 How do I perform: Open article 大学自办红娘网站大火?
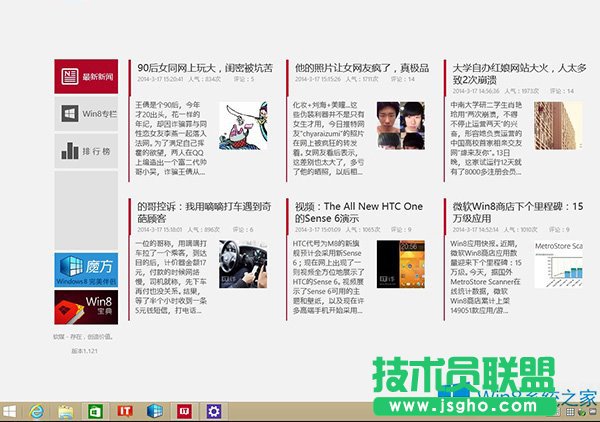[x=519, y=74]
